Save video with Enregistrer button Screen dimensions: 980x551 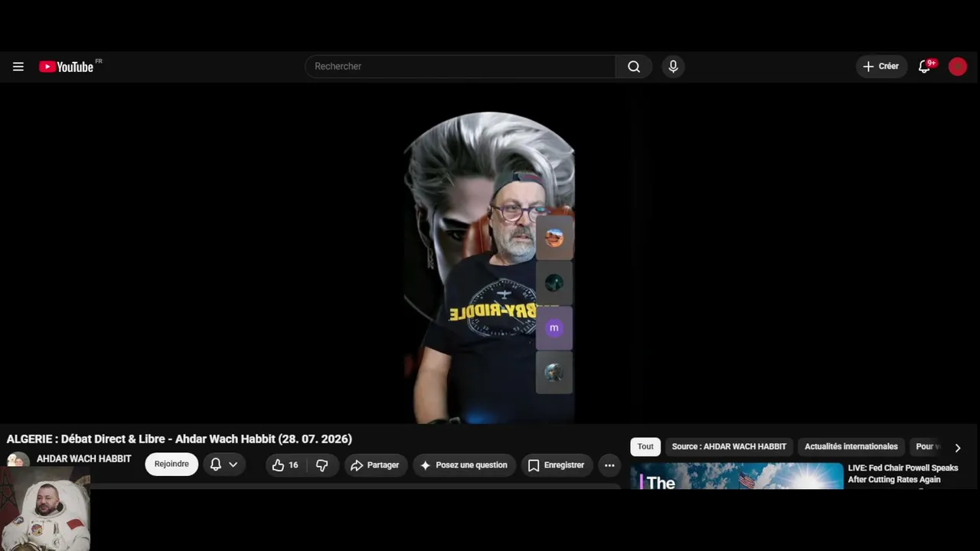(556, 465)
